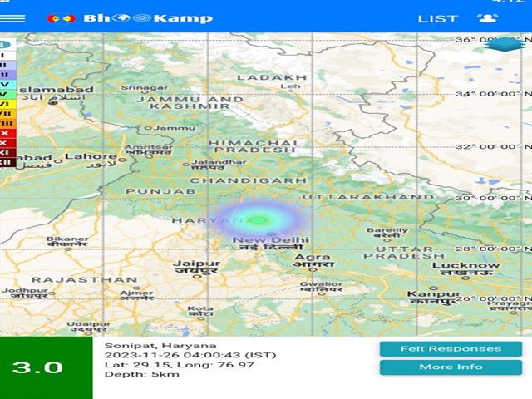The width and height of the screenshot is (532, 399).
Task: Open the map layers switcher
Action: [505, 44]
